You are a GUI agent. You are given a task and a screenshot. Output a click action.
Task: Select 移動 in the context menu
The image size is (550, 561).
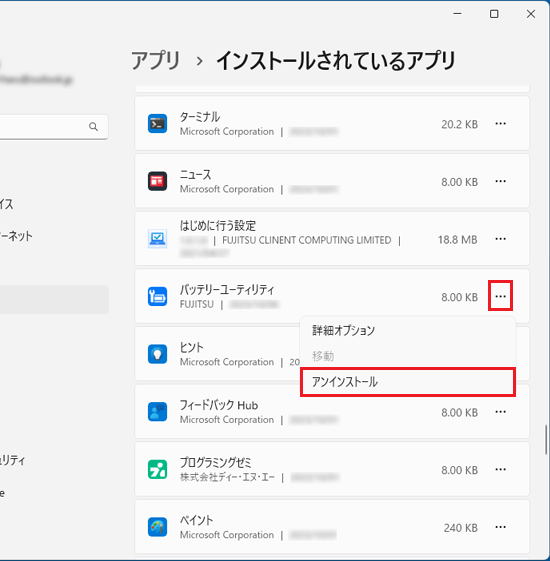click(408, 356)
